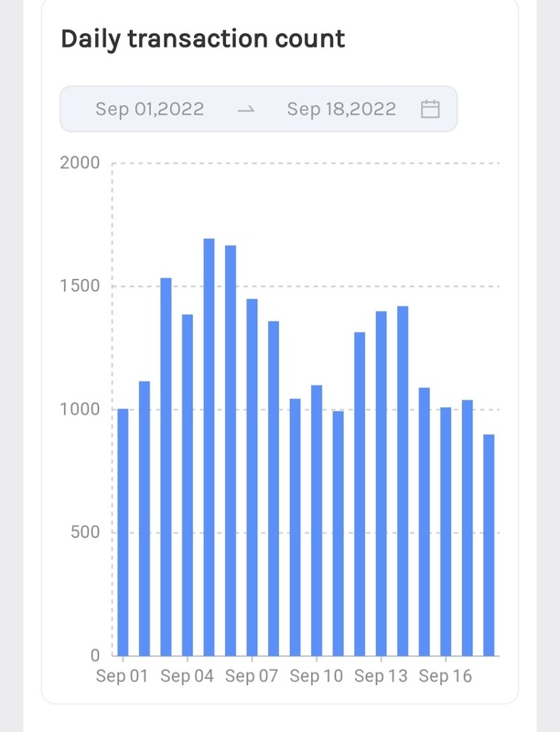This screenshot has height=732, width=560.
Task: Select the Sep 06 bar near 1650
Action: point(231,450)
